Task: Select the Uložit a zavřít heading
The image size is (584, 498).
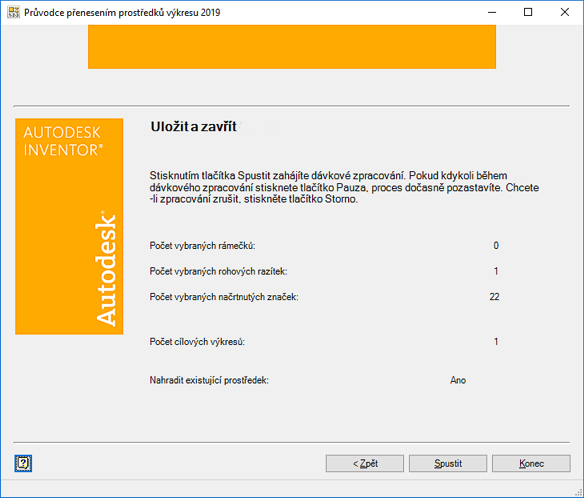Action: 193,127
